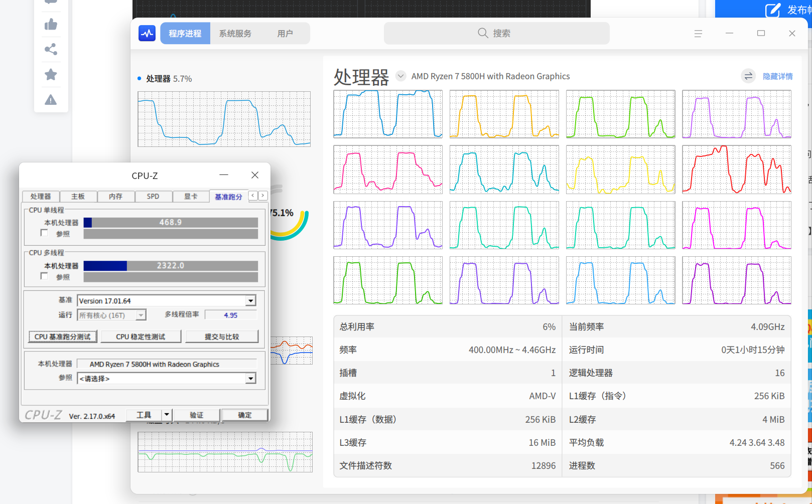This screenshot has height=504, width=812.
Task: Click the star favorite icon in sidebar
Action: (51, 74)
